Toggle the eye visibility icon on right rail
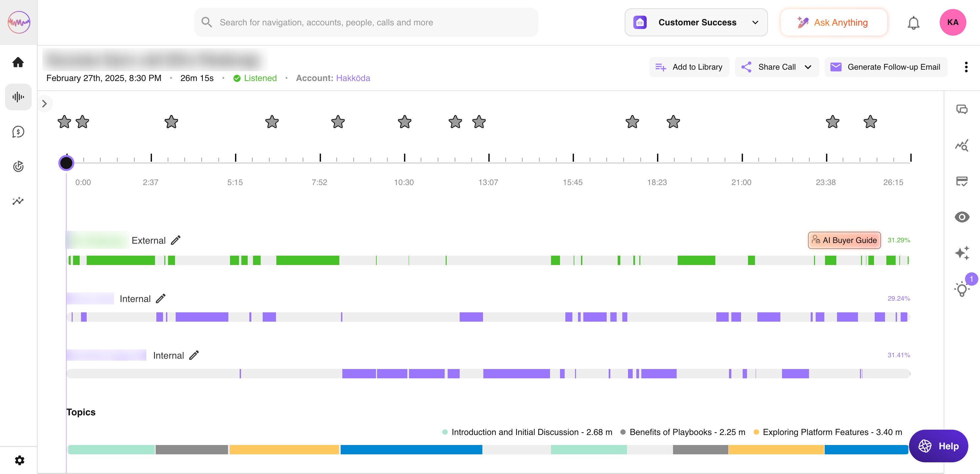Screen dimensions: 980x474 pyautogui.click(x=961, y=217)
